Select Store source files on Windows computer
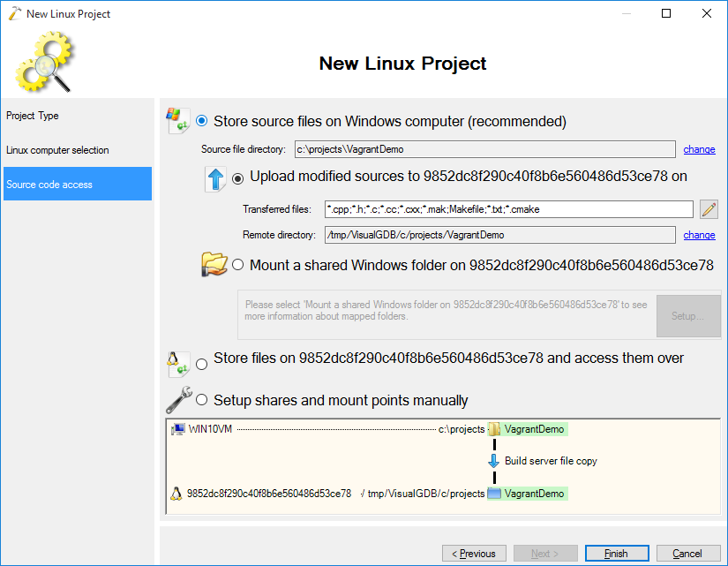The height and width of the screenshot is (566, 728). click(202, 121)
